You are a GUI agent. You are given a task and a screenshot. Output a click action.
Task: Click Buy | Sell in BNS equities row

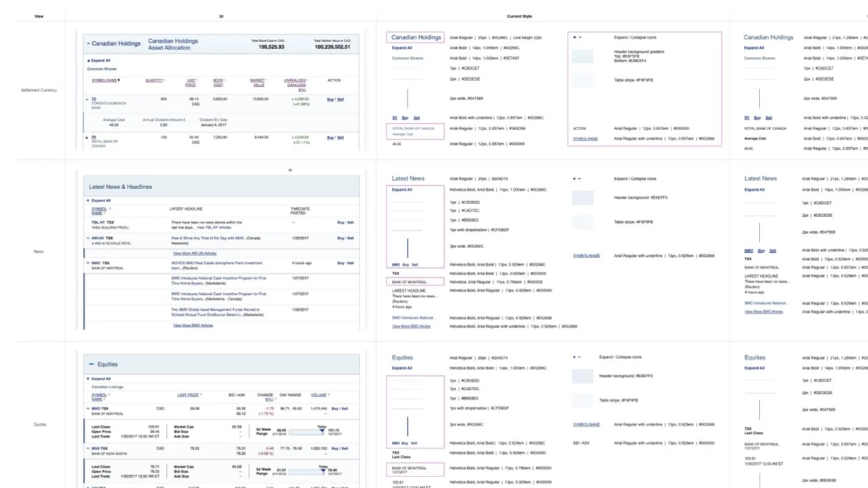tap(341, 448)
